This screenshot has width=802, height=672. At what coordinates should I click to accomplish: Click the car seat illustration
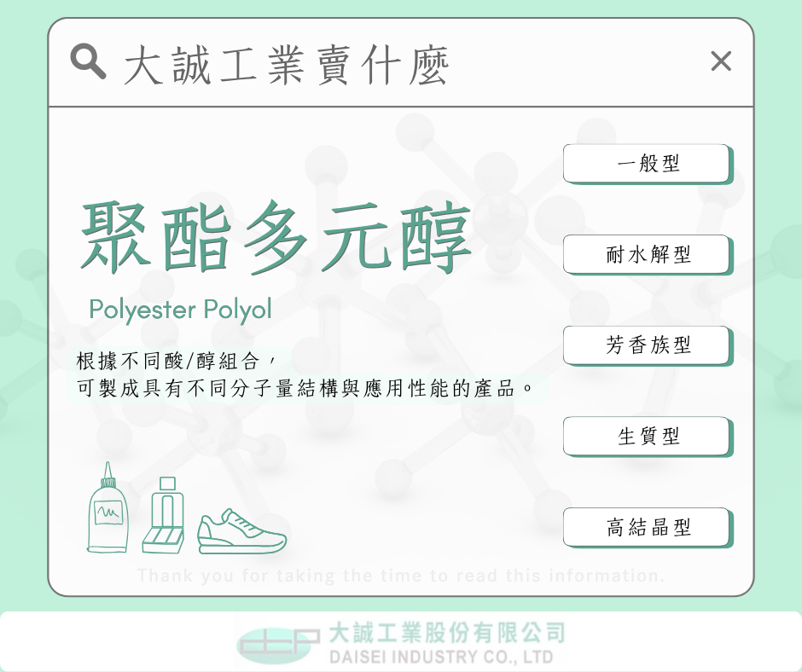pos(163,515)
